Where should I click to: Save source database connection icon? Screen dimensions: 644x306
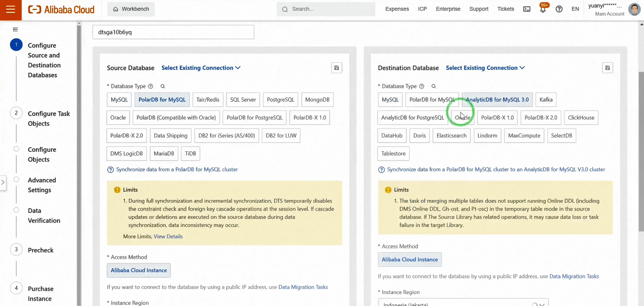337,68
